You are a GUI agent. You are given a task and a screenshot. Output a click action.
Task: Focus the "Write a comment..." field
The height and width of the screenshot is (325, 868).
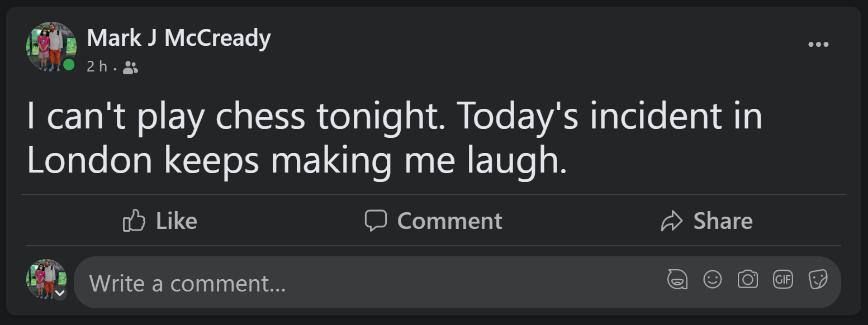point(363,283)
